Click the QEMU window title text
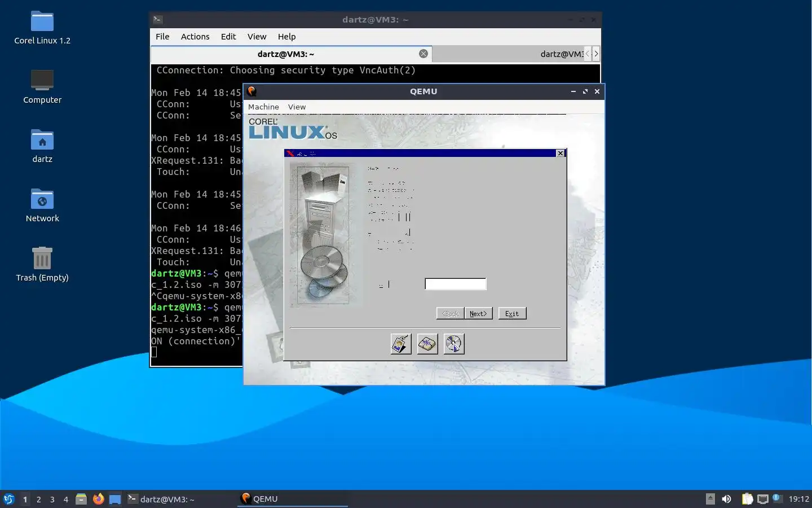Screen dimensions: 812x508 pyautogui.click(x=423, y=91)
